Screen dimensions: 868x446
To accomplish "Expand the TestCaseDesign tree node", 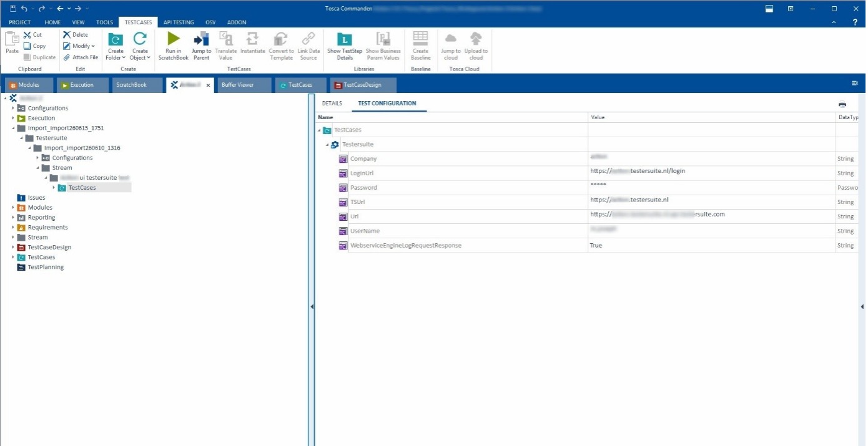I will pyautogui.click(x=13, y=248).
